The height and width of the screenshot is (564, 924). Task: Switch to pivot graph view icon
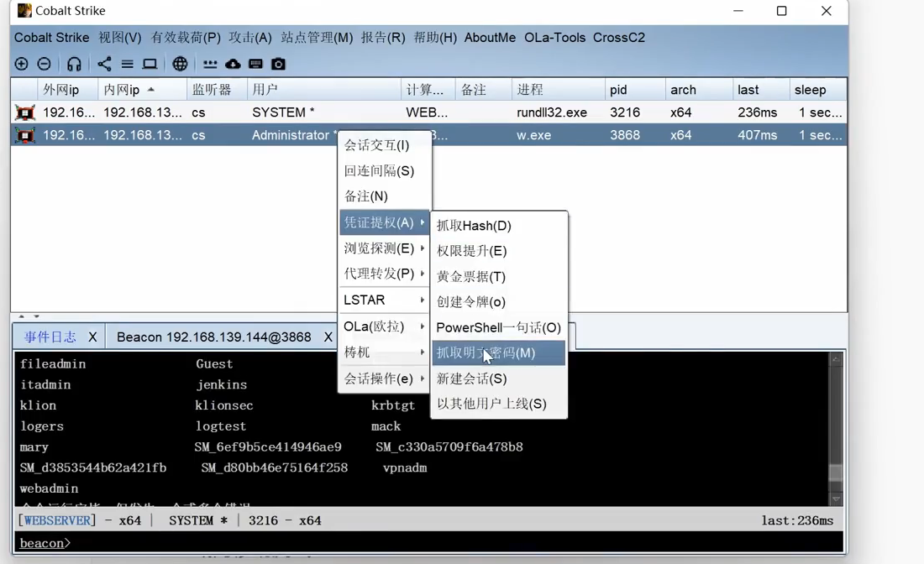pos(104,64)
